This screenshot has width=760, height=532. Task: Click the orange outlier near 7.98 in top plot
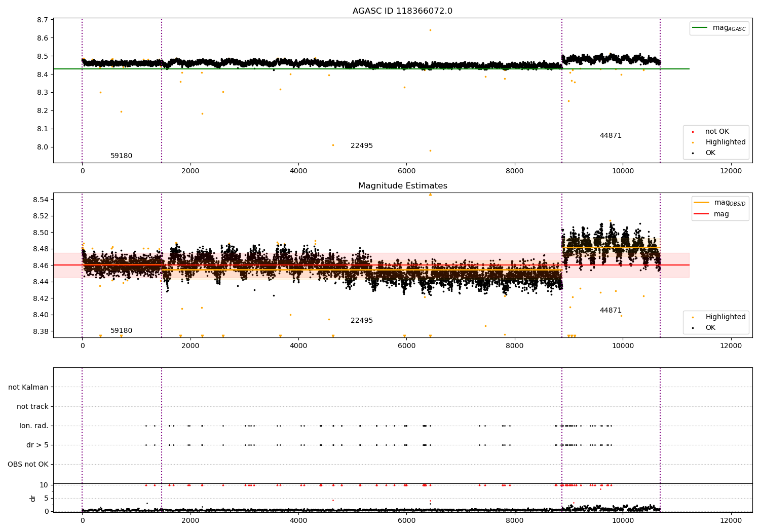click(430, 150)
